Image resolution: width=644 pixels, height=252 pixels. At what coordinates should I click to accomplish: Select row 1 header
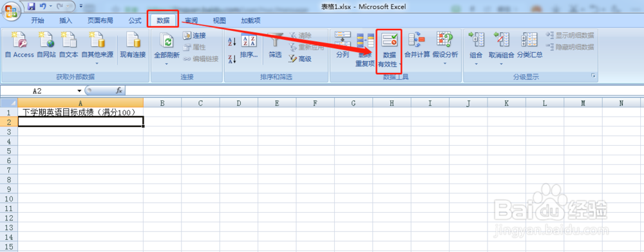(9, 111)
